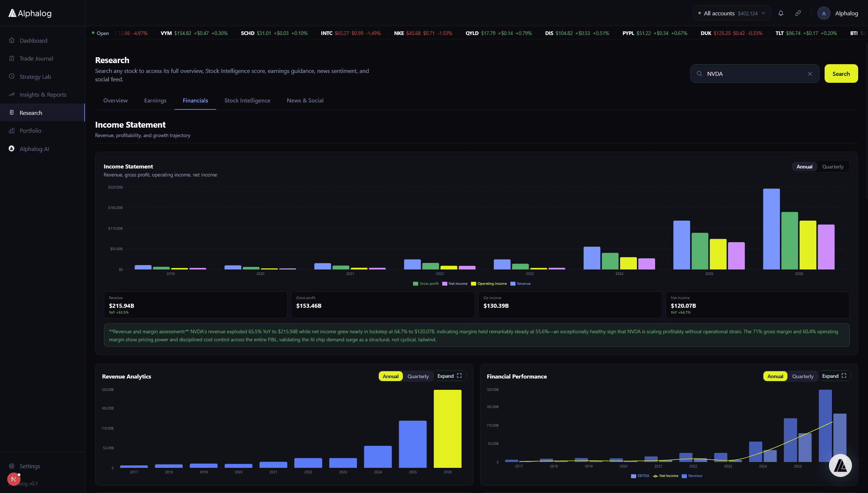Open Insights & Reports in sidebar

[42, 94]
